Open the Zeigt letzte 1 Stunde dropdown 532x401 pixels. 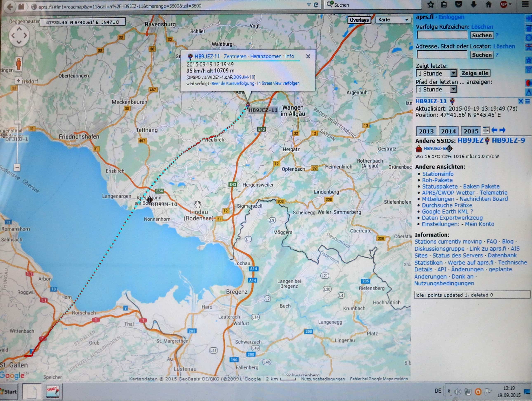tap(436, 73)
